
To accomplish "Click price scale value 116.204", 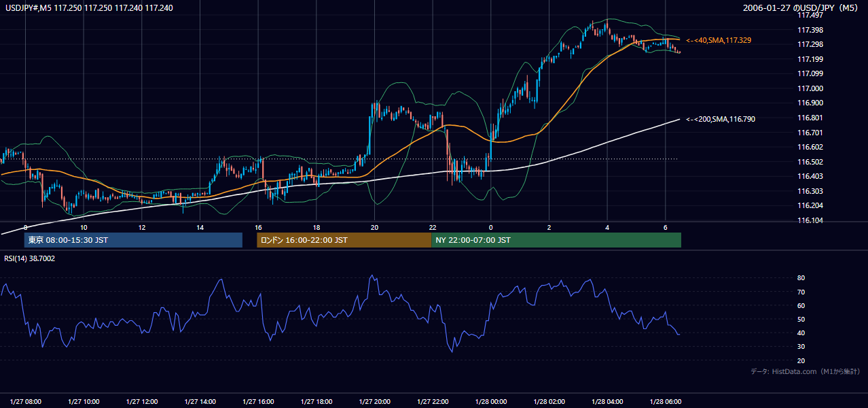I will tap(810, 205).
